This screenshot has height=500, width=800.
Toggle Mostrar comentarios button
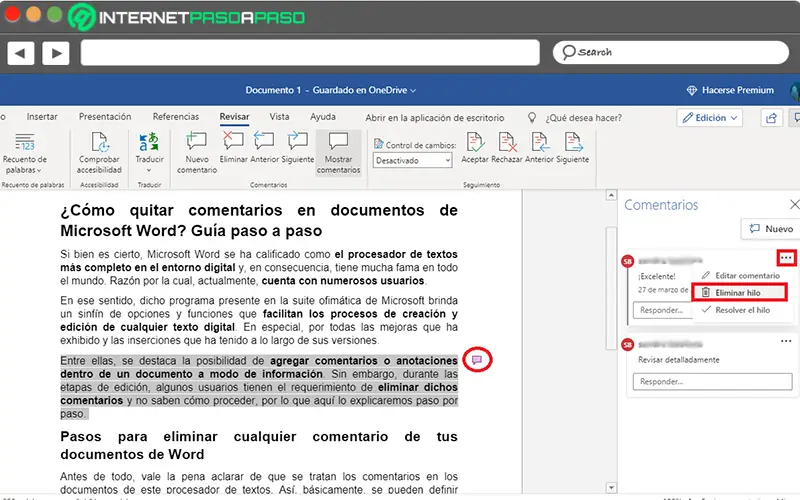pos(338,152)
